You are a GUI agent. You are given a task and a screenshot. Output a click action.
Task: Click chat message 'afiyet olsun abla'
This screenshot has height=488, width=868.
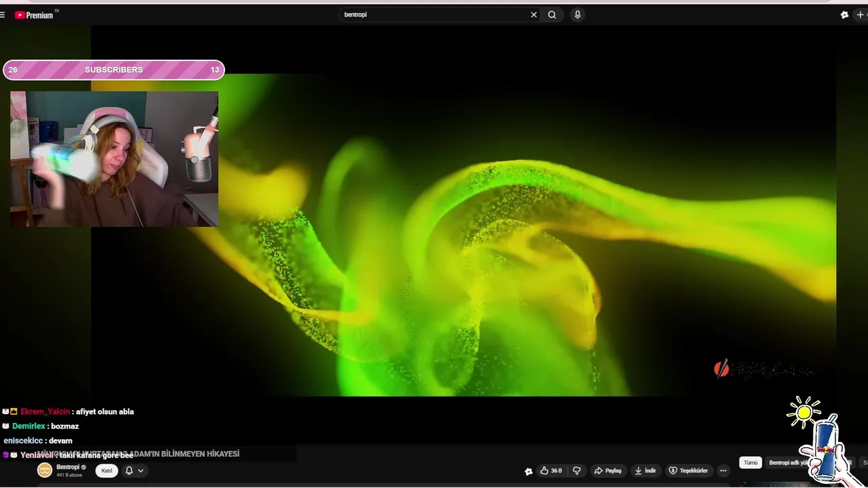pyautogui.click(x=104, y=411)
